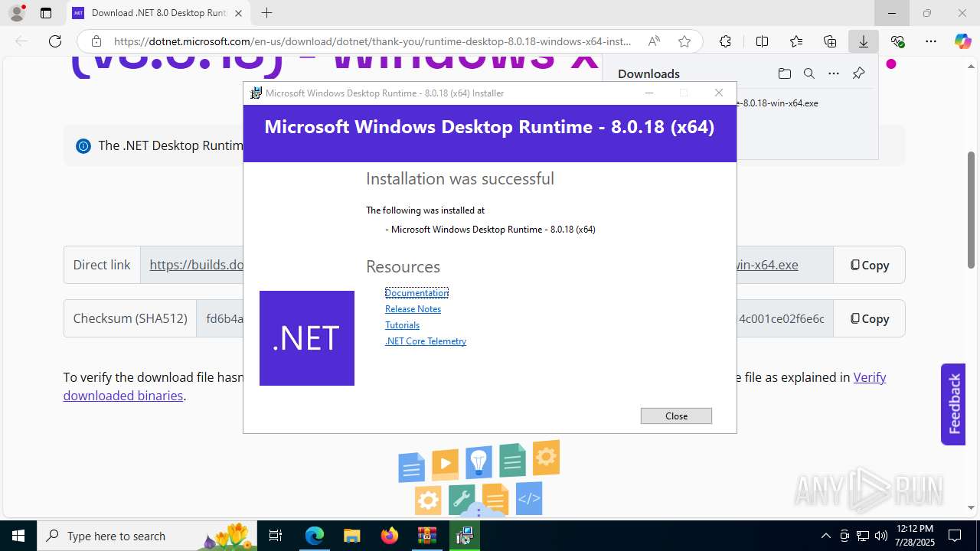
Task: View site information lock icon
Action: click(96, 41)
